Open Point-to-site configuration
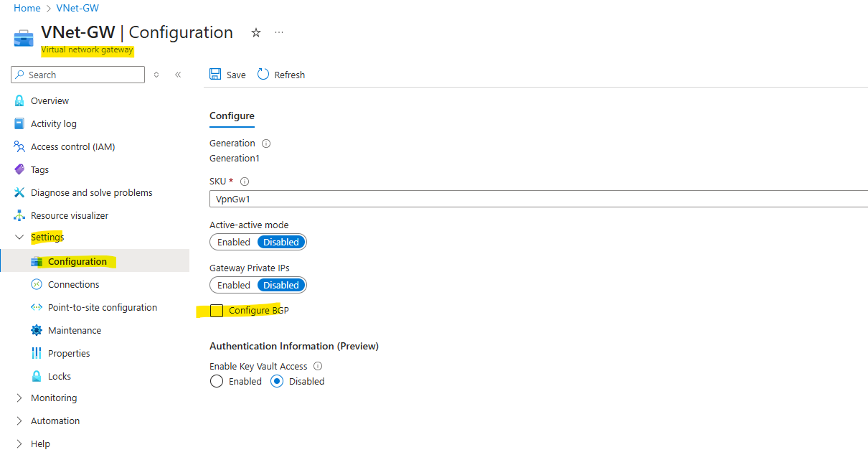 (103, 307)
